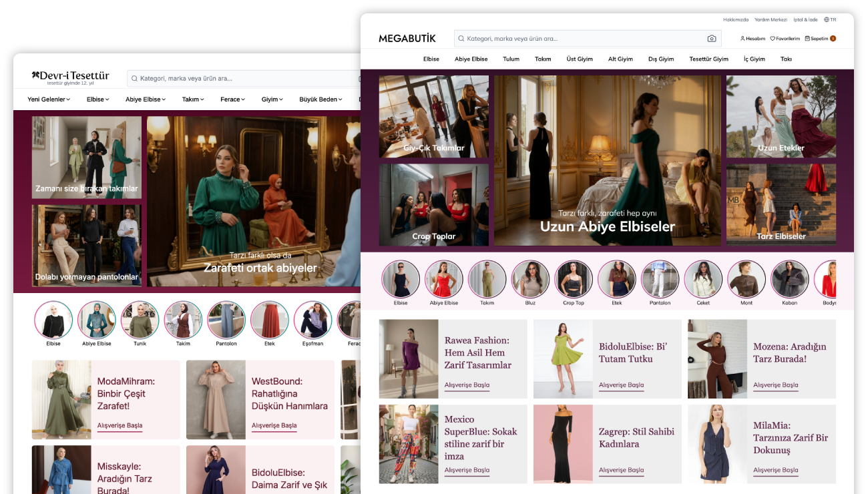Screen dimensions: 868x494
Task: Open Abiye Elbise item in Megabutik navigation
Action: (x=471, y=59)
